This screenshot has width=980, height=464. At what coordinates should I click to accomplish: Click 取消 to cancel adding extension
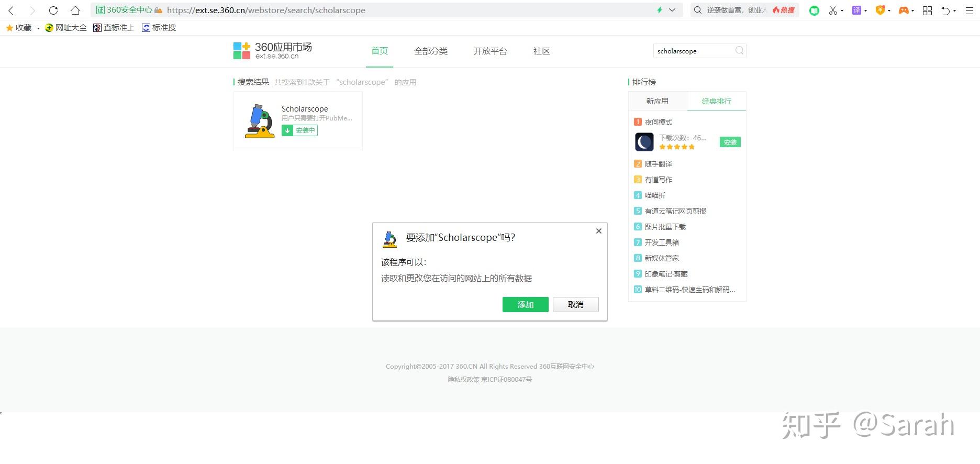(575, 305)
